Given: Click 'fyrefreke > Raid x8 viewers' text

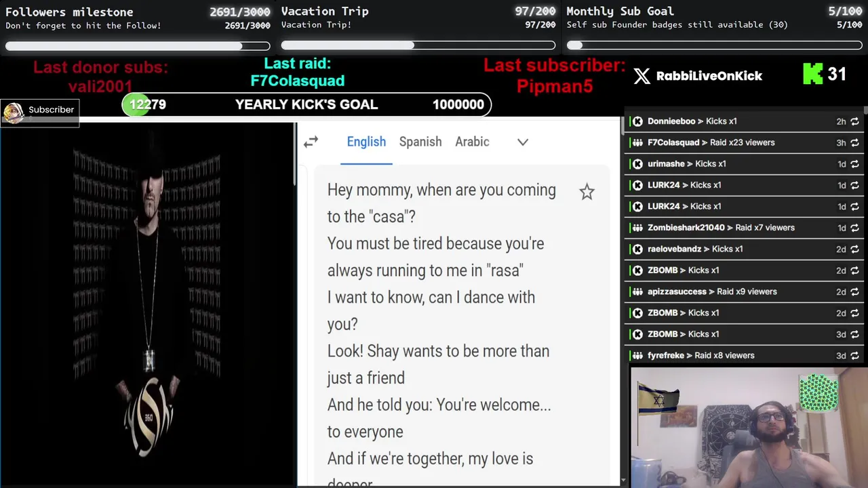Looking at the screenshot, I should tap(701, 355).
